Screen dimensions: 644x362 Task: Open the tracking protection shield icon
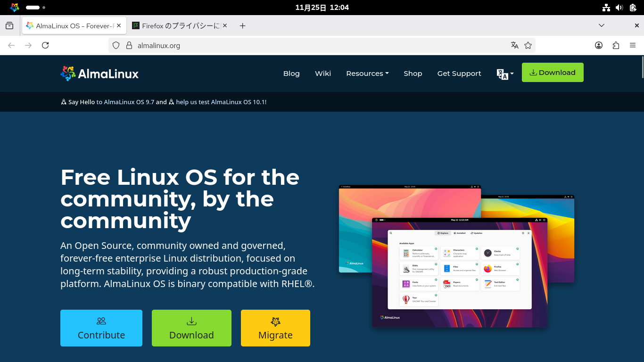point(116,45)
